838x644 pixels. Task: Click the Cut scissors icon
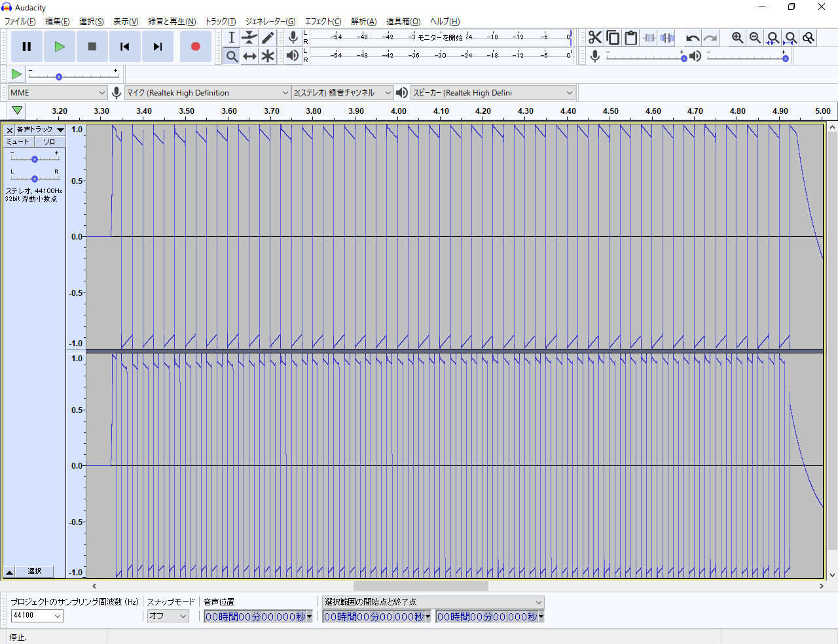pyautogui.click(x=594, y=38)
